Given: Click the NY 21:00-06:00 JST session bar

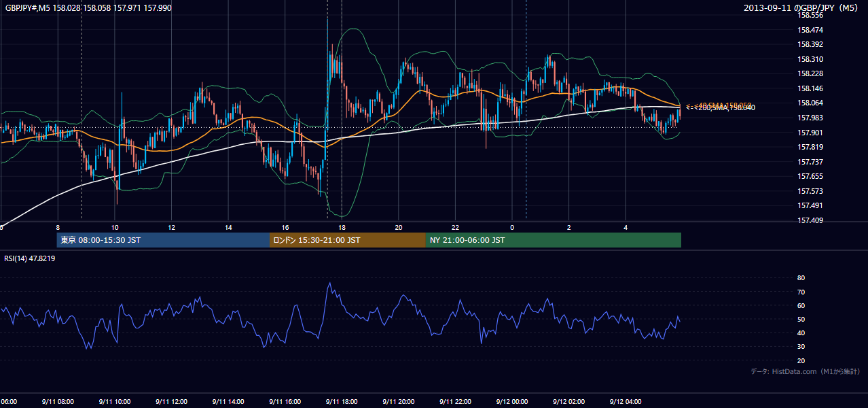Looking at the screenshot, I should [x=554, y=240].
